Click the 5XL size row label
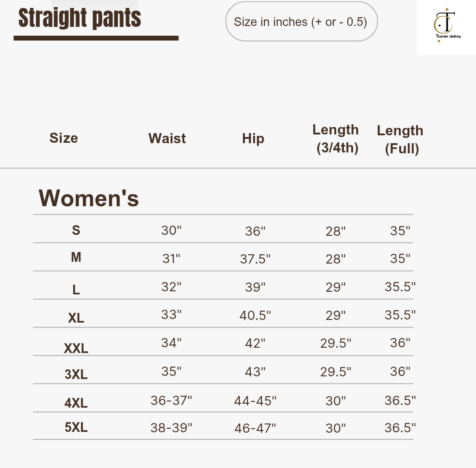The image size is (476, 468). (x=76, y=427)
